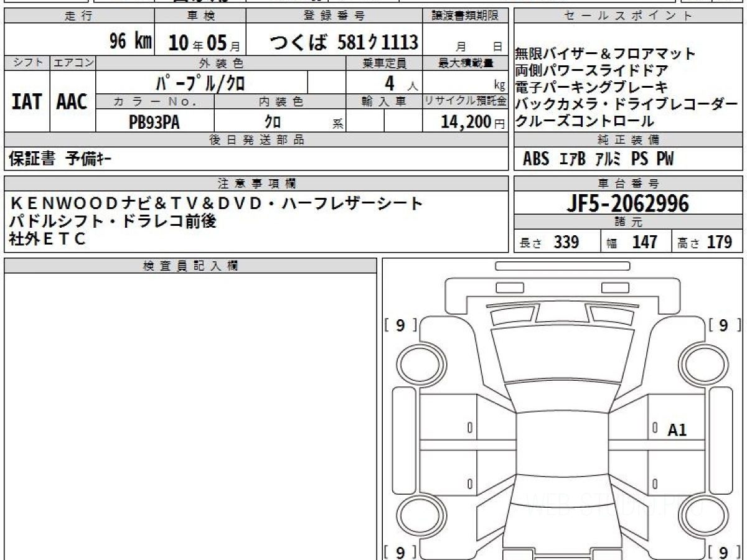Click the 輸入車 header cell
This screenshot has height=560, width=747.
point(384,101)
